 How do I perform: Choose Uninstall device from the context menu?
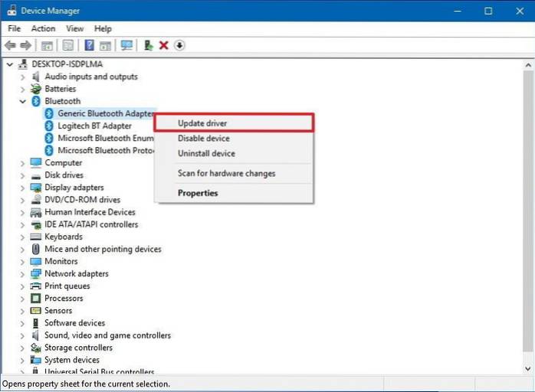click(206, 154)
